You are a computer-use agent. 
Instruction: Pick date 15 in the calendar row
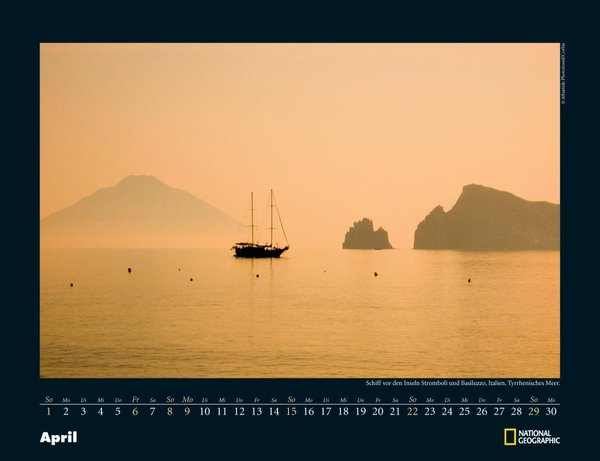click(291, 411)
